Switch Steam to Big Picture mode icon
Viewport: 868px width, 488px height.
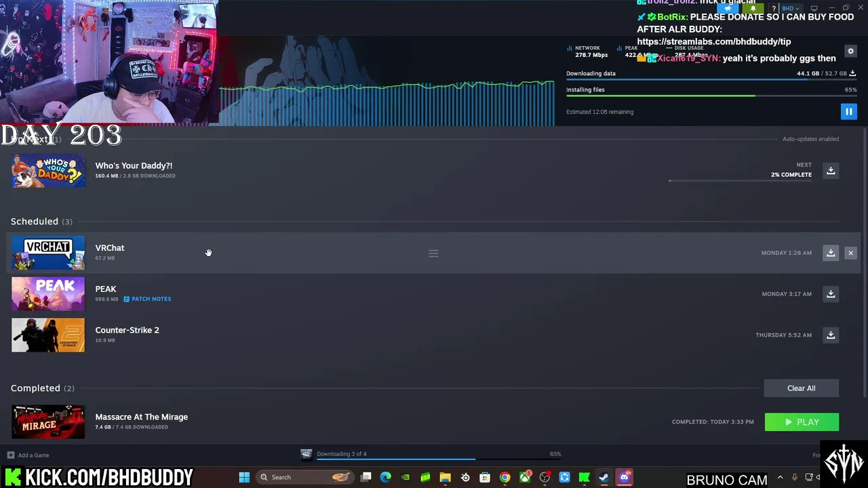[814, 8]
